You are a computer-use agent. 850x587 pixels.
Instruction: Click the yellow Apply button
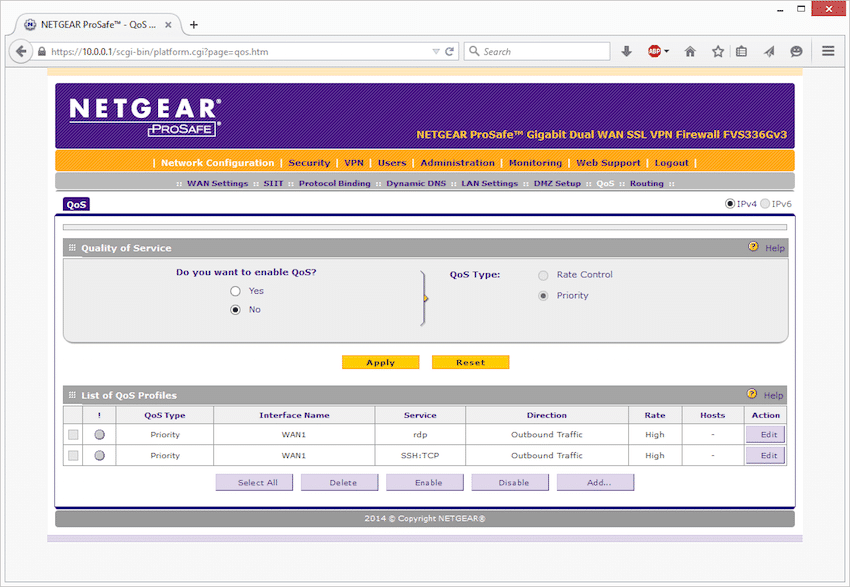click(x=381, y=362)
